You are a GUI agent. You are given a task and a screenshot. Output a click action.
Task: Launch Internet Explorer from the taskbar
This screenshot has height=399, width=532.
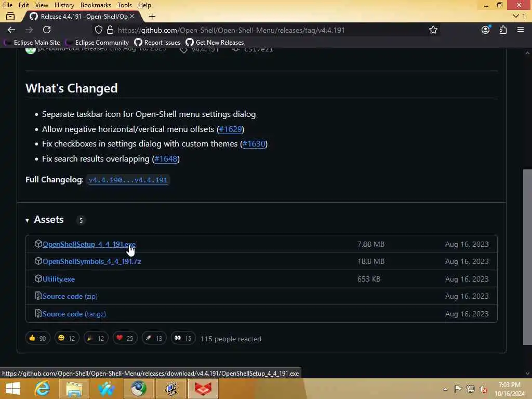(43, 389)
